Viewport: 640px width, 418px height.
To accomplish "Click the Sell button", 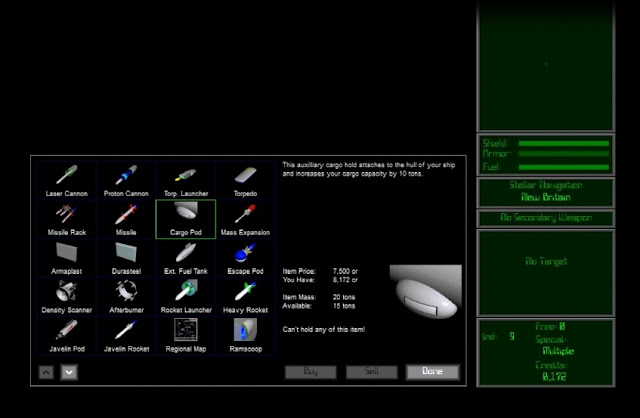I will coord(371,371).
